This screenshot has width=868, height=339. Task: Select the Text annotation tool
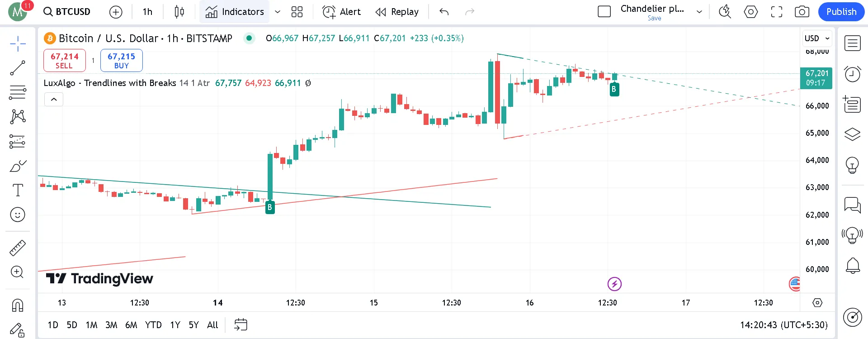(18, 190)
